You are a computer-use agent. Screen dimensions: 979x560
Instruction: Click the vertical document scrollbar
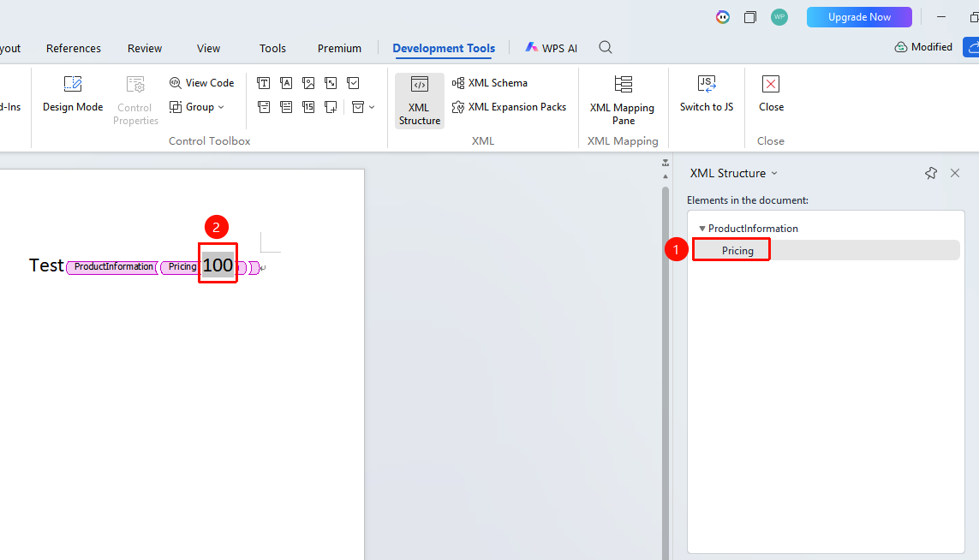[666, 368]
